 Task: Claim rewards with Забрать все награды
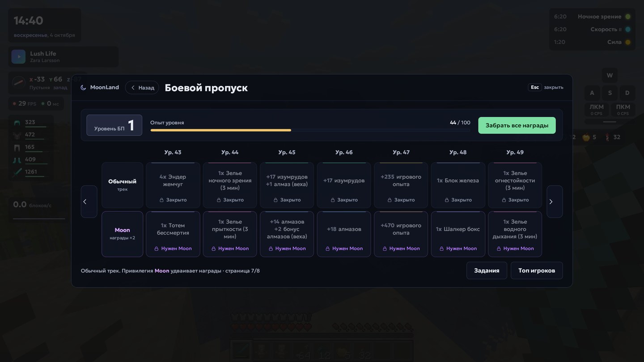[x=517, y=125]
